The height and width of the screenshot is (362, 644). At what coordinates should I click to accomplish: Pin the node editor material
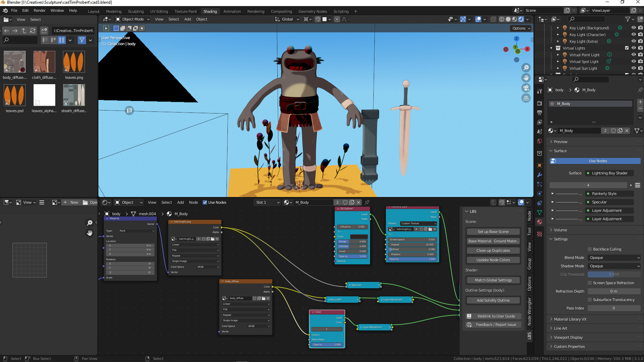pos(367,202)
